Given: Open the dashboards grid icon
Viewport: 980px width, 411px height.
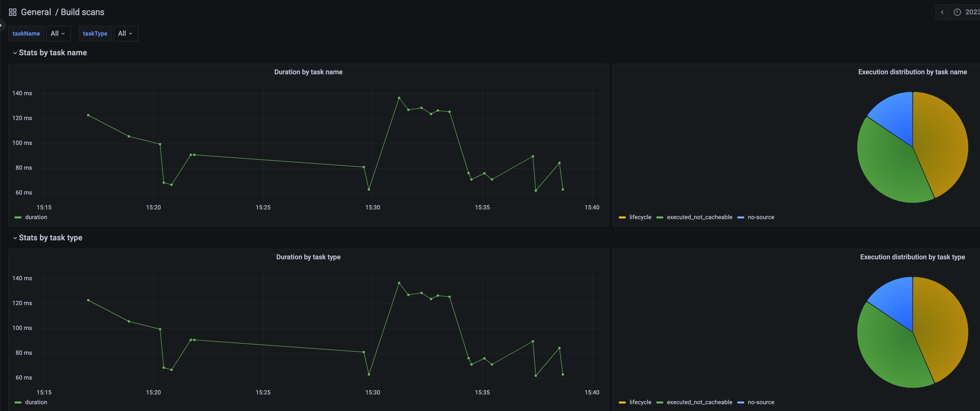Looking at the screenshot, I should [13, 12].
